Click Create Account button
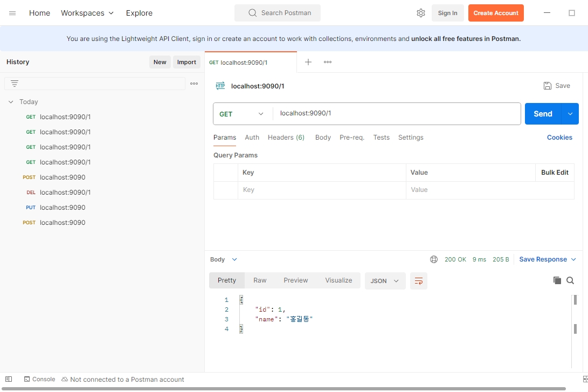Screen dimensions: 588x392 click(496, 13)
